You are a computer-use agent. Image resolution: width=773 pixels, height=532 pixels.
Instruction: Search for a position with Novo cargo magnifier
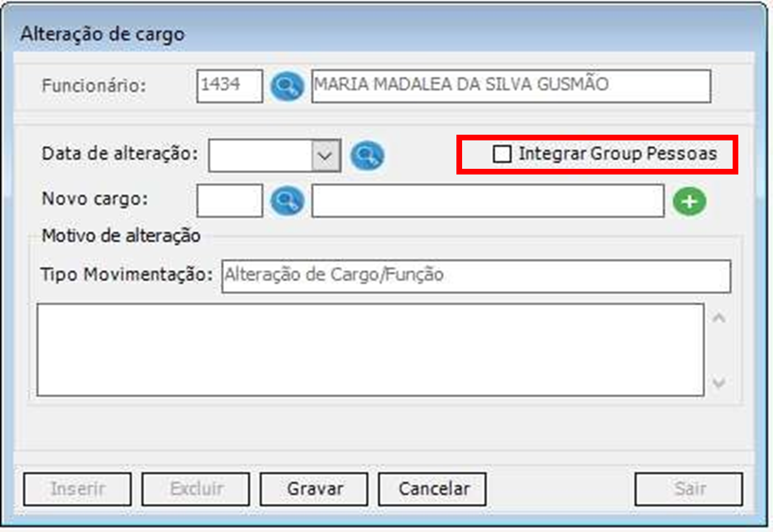click(286, 201)
